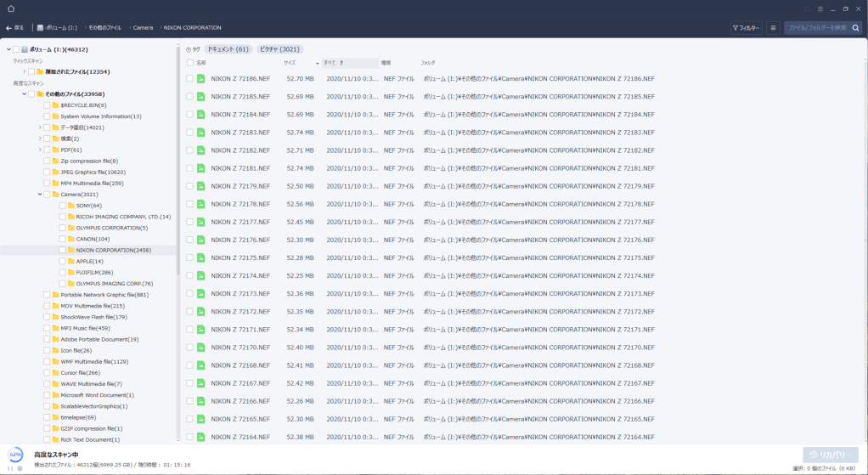Select the ピクチャ (3021) tag

coord(279,49)
